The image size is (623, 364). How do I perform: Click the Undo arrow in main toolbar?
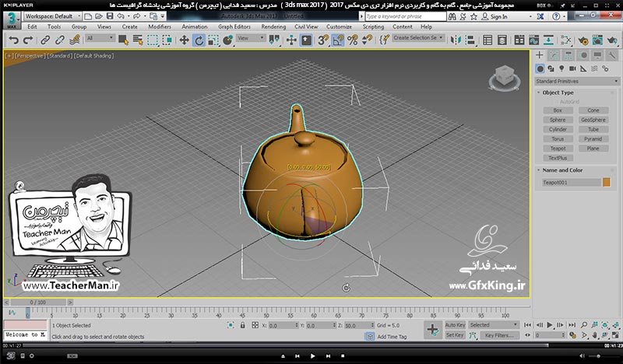pyautogui.click(x=13, y=40)
